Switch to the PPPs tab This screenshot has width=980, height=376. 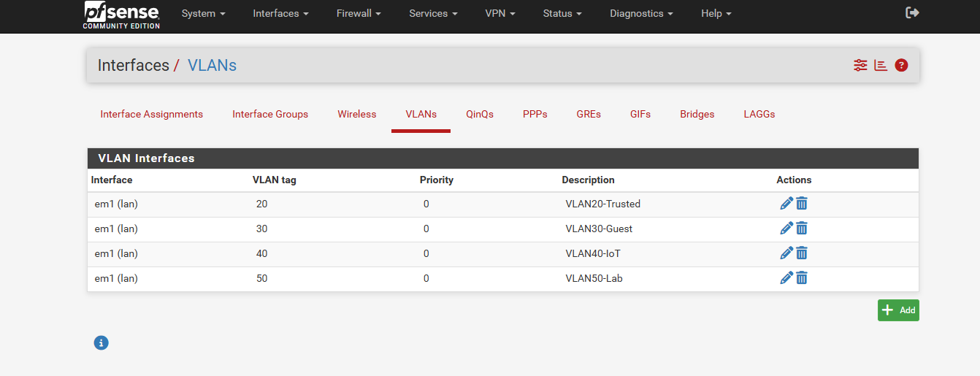[535, 114]
